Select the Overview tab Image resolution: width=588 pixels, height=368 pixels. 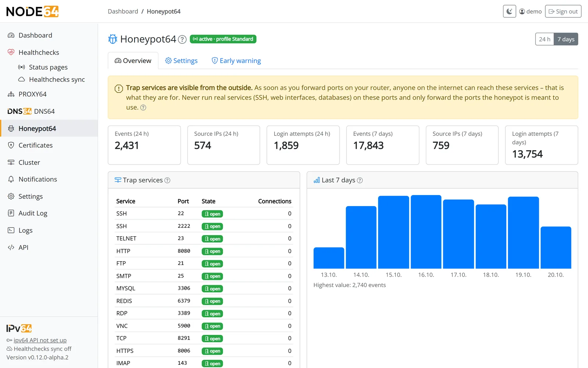click(133, 61)
